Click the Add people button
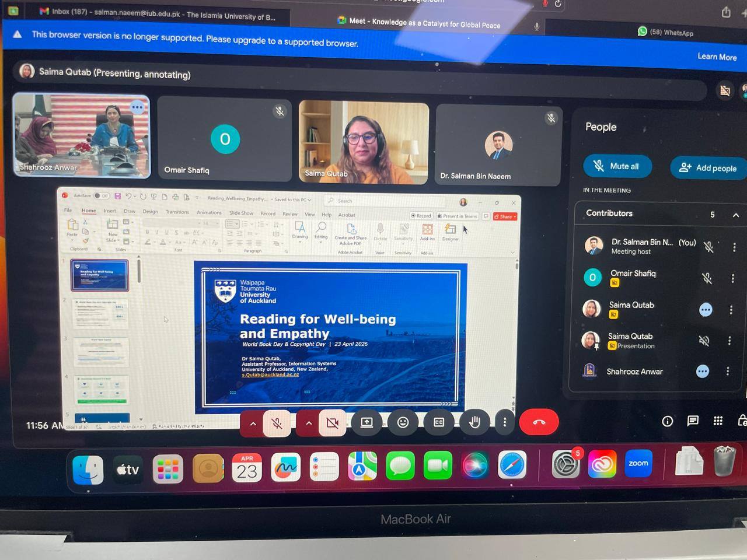Viewport: 747px width, 560px height. pos(708,168)
